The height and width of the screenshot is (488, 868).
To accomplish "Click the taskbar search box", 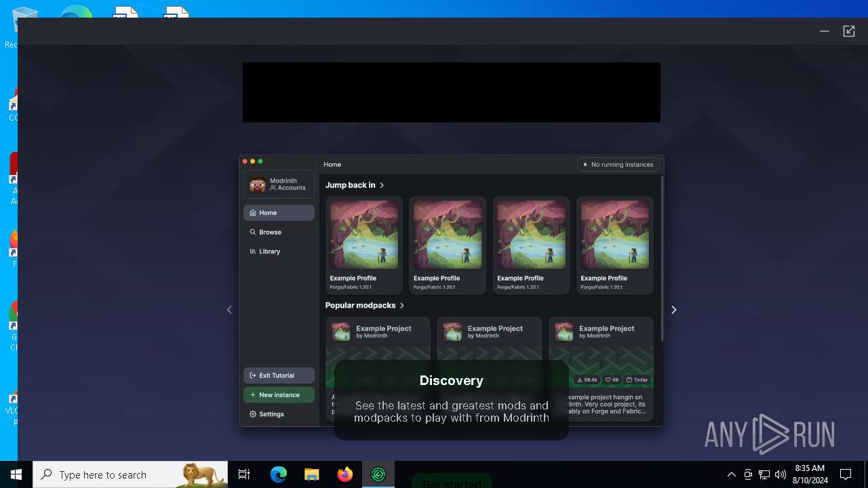I will pos(130,474).
